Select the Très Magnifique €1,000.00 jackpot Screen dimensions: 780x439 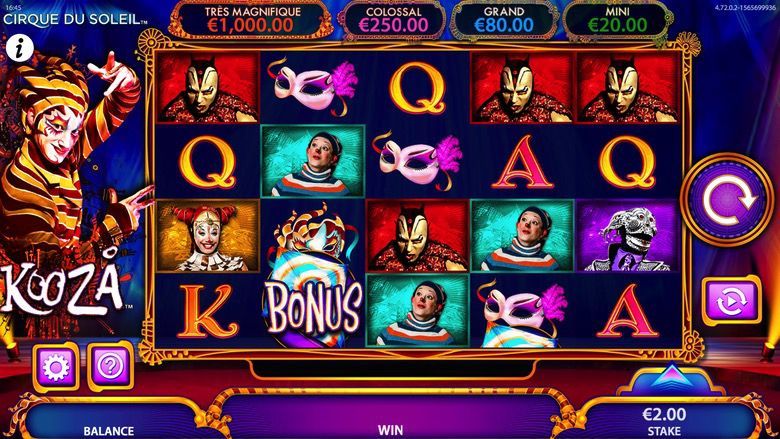pos(250,20)
